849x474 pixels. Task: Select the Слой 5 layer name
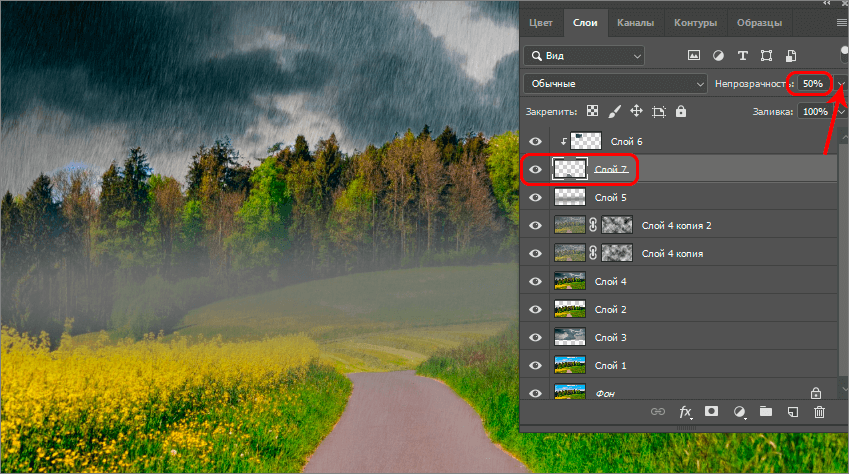pos(610,198)
